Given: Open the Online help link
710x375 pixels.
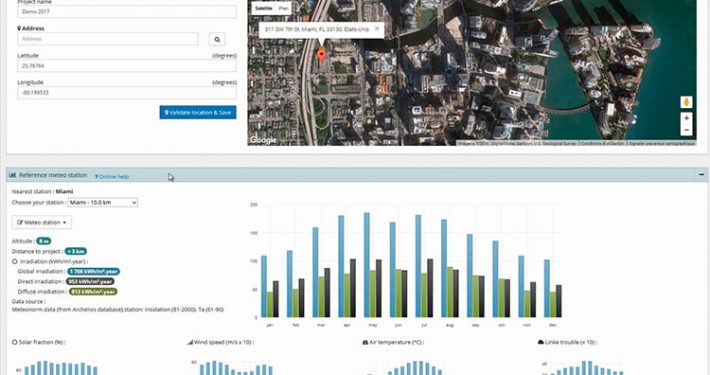Looking at the screenshot, I should tap(112, 176).
